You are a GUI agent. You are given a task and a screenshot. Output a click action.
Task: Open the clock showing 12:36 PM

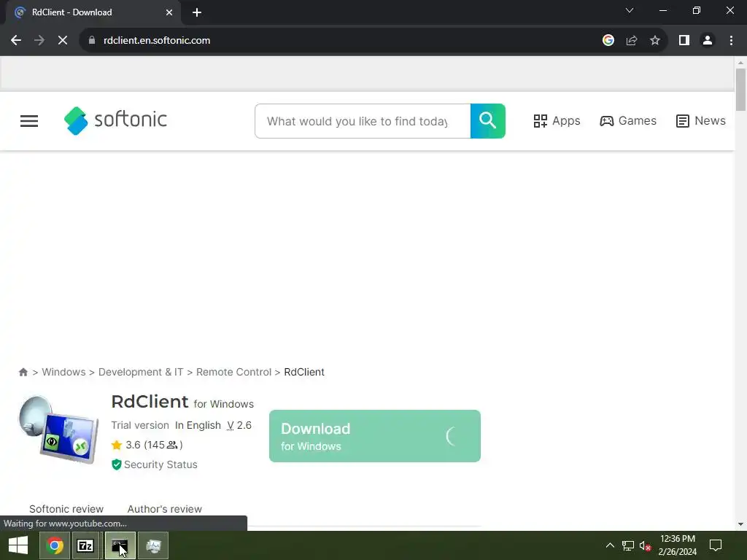coord(678,545)
